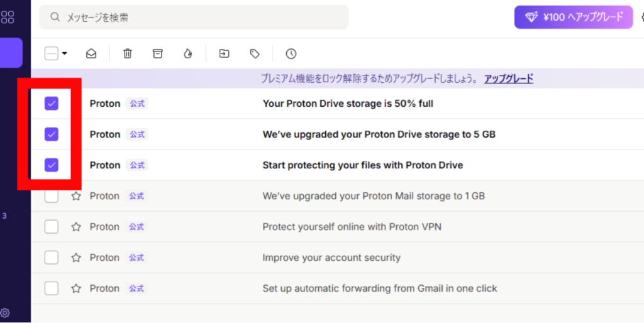The height and width of the screenshot is (323, 644).
Task: Click the ¥100 へアップグレード button
Action: (574, 17)
